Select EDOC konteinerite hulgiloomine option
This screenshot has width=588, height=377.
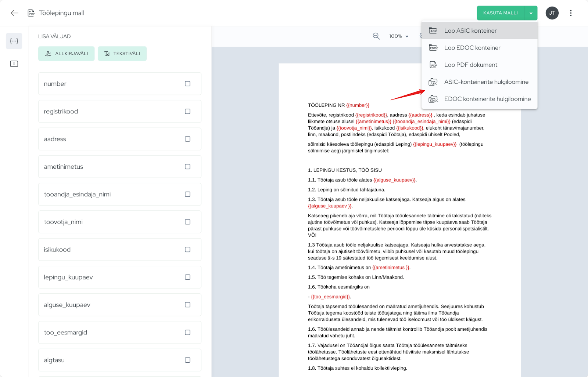click(x=487, y=99)
